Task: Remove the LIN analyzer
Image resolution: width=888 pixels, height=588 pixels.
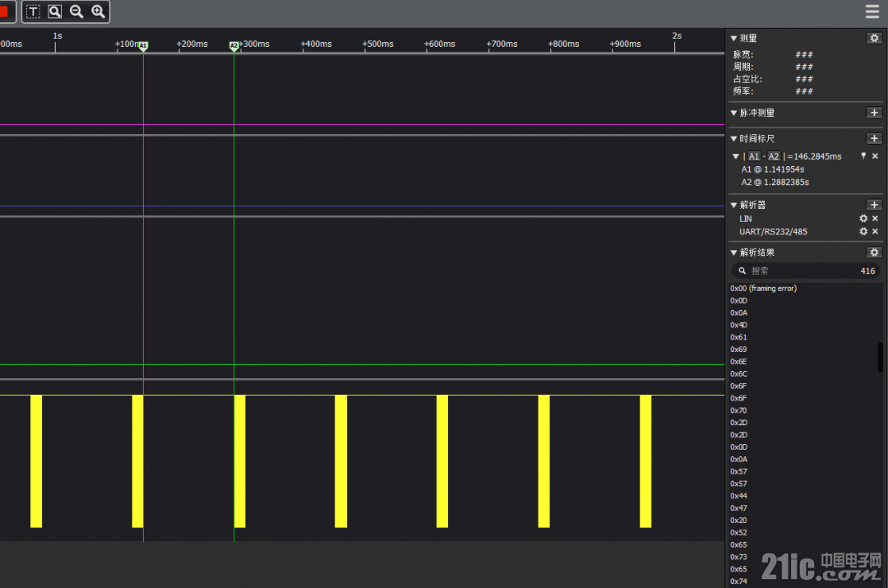Action: click(875, 219)
